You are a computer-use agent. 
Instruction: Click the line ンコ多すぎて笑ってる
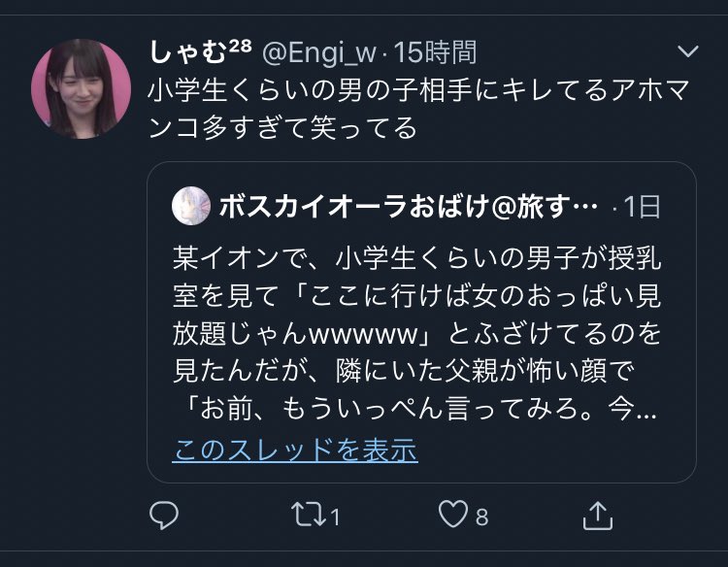[x=282, y=128]
